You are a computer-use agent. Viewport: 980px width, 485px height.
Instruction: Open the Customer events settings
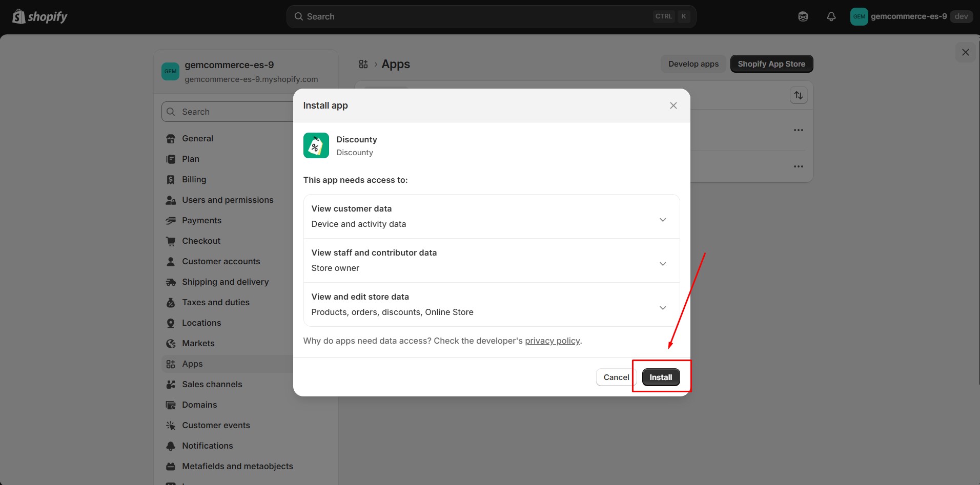click(x=216, y=425)
